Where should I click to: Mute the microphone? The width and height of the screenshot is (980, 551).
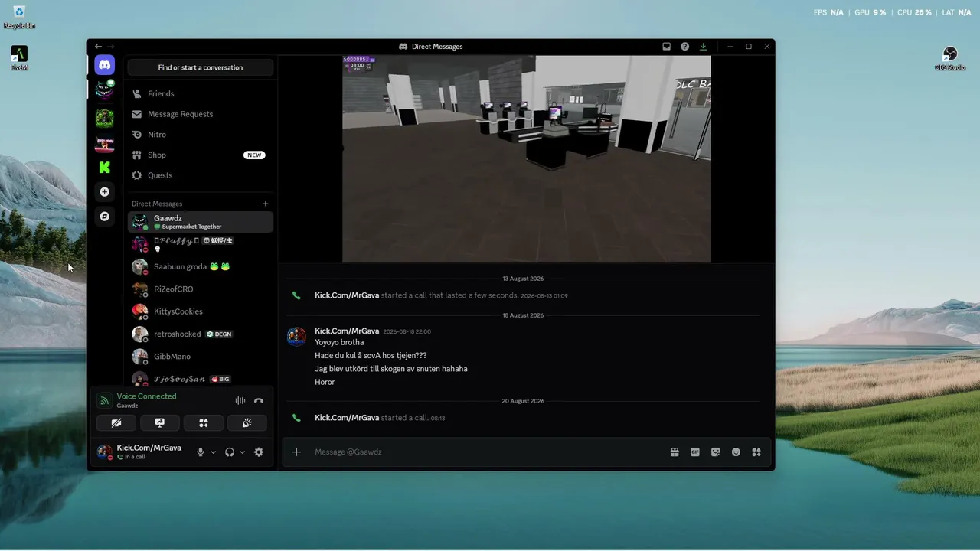[201, 452]
